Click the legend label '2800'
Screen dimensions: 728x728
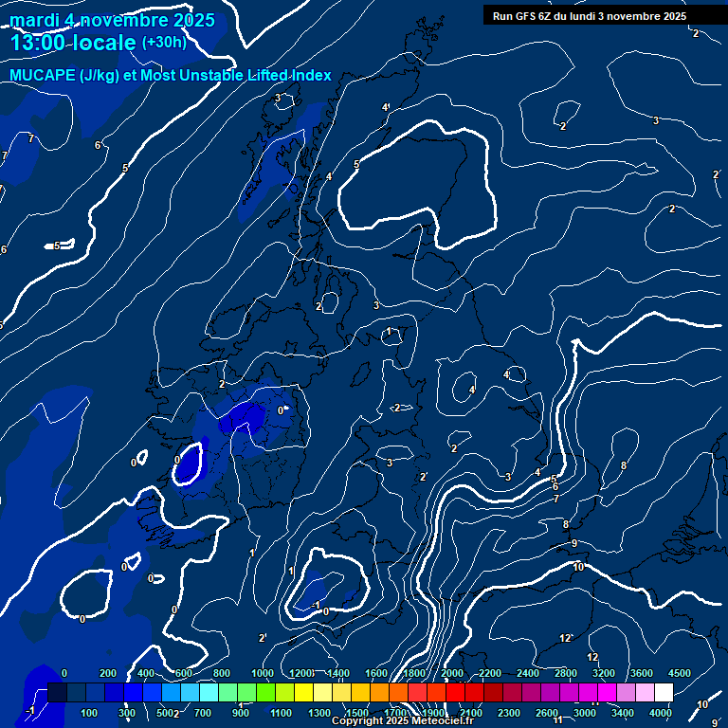tap(566, 673)
